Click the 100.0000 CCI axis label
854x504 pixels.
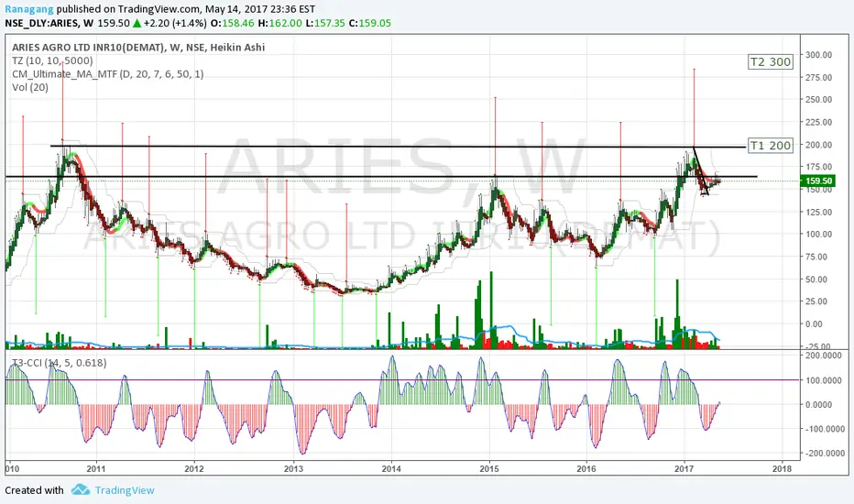826,380
